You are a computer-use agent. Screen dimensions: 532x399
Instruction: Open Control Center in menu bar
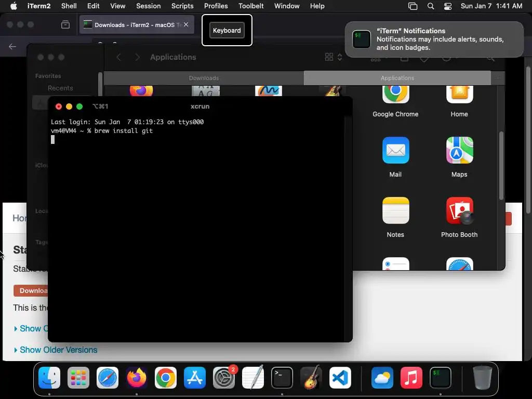point(448,6)
